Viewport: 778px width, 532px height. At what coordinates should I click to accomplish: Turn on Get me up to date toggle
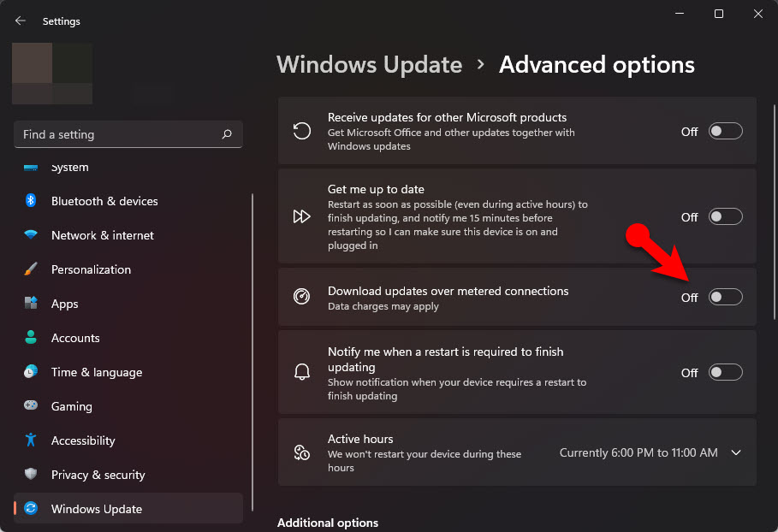[725, 217]
